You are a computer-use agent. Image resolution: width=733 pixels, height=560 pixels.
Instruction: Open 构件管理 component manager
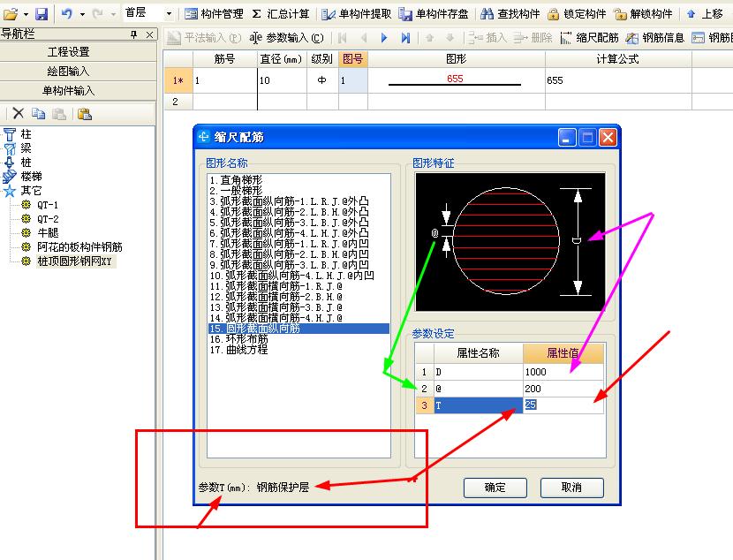(214, 14)
